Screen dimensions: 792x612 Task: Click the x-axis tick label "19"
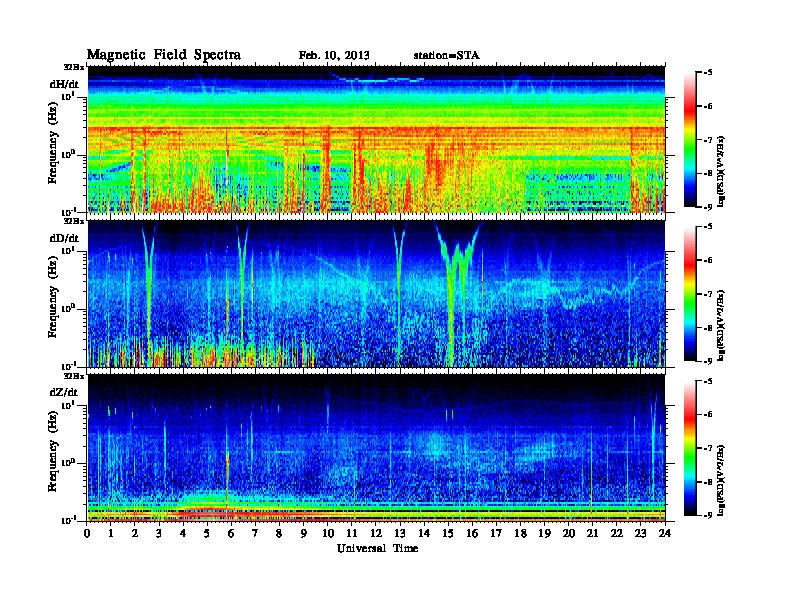point(544,533)
